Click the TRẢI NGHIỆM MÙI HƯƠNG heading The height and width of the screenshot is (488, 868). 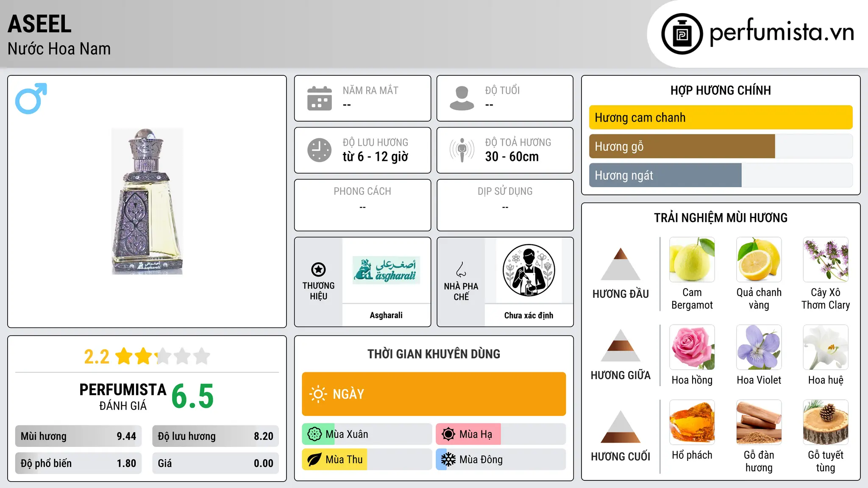tap(721, 218)
